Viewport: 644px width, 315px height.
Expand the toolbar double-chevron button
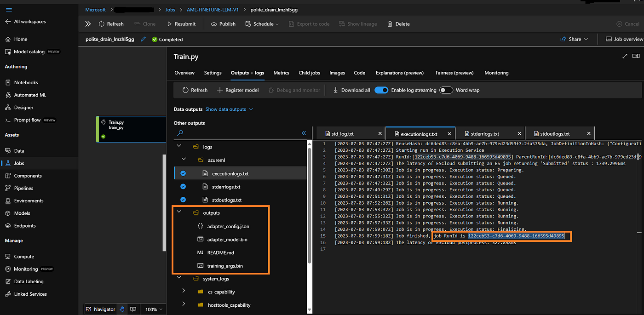point(88,24)
